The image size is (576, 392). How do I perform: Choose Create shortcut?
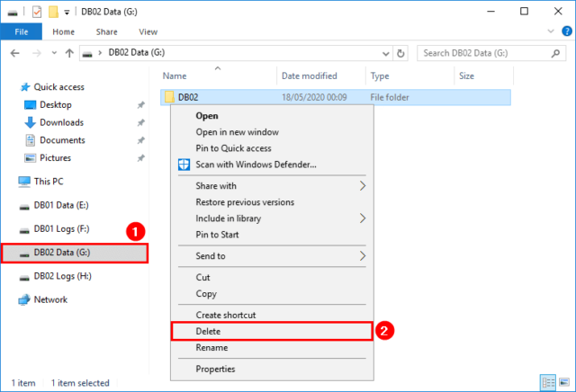pos(272,315)
